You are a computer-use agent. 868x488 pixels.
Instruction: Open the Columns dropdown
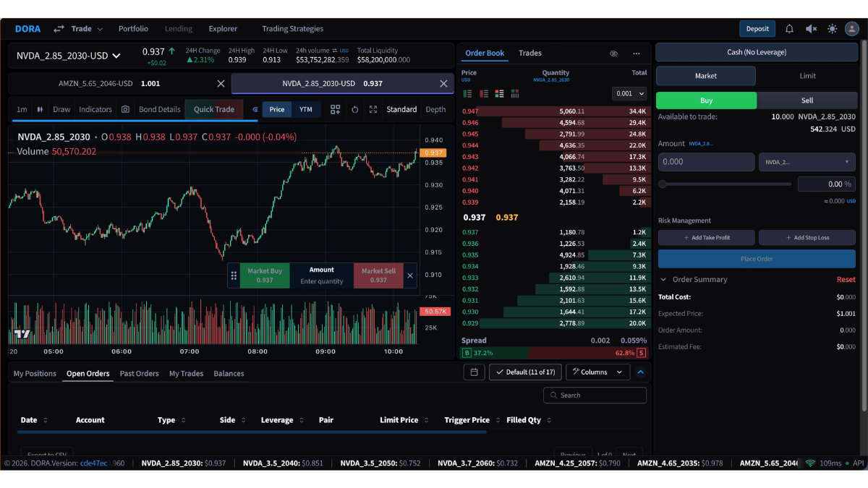click(x=597, y=372)
